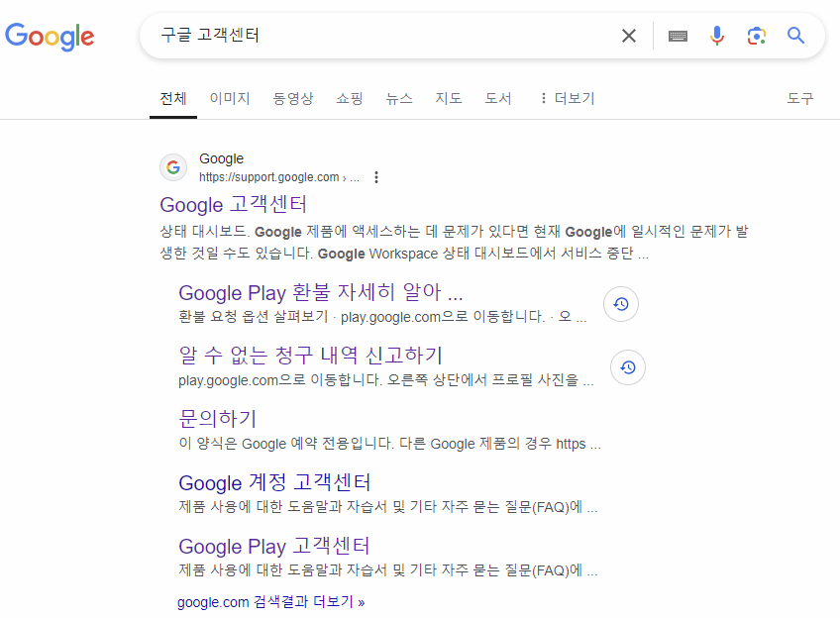This screenshot has width=840, height=618.
Task: Click the Google site name above the URL
Action: [221, 159]
